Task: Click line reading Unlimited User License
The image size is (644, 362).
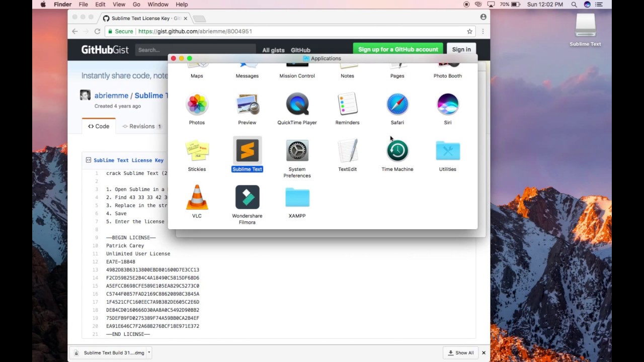Action: pos(138,254)
